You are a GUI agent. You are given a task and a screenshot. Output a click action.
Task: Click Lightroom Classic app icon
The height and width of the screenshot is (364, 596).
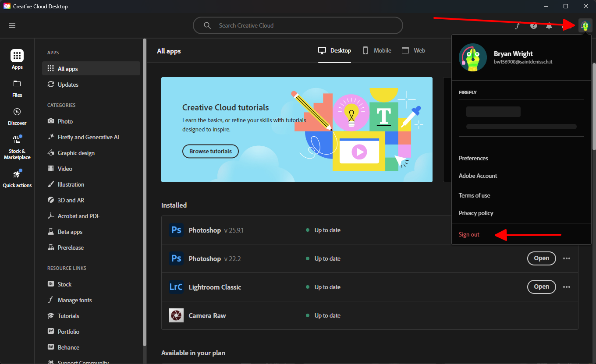pos(176,287)
